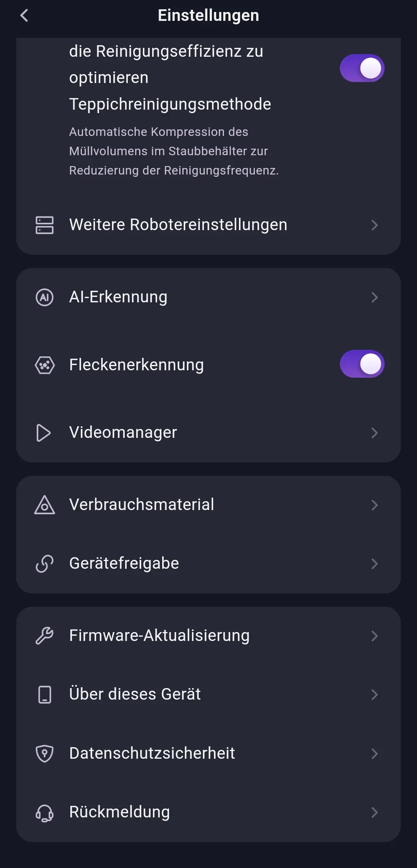Click the Firmware-Aktualisierung wrench icon
This screenshot has height=868, width=417.
(x=44, y=636)
